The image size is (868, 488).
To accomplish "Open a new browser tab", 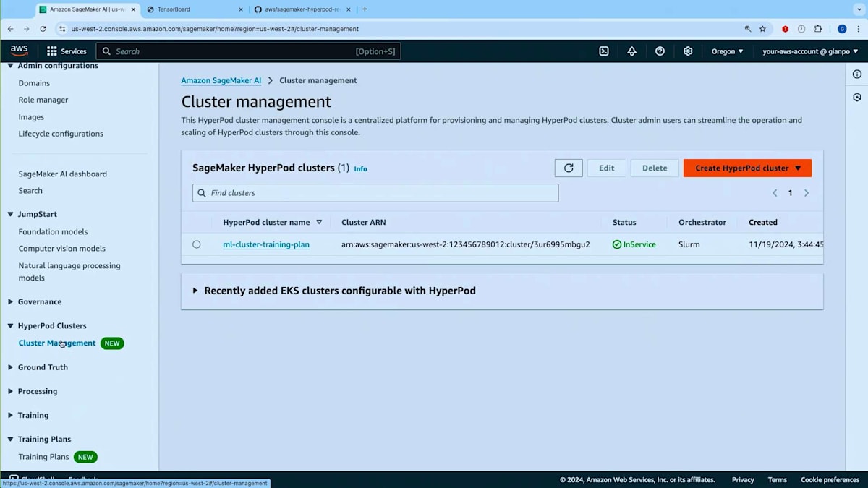I will [x=365, y=9].
